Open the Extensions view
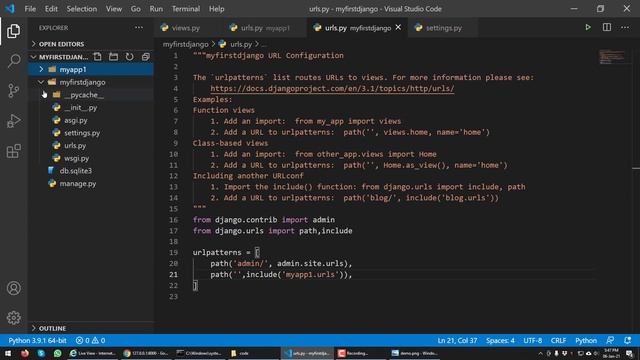Image resolution: width=640 pixels, height=360 pixels. tap(13, 151)
